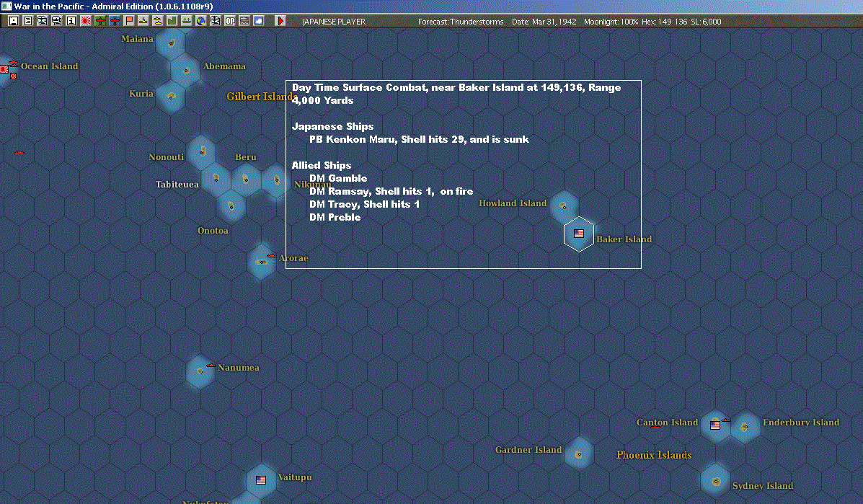Open the document list report icon
863x504 pixels.
(28, 21)
